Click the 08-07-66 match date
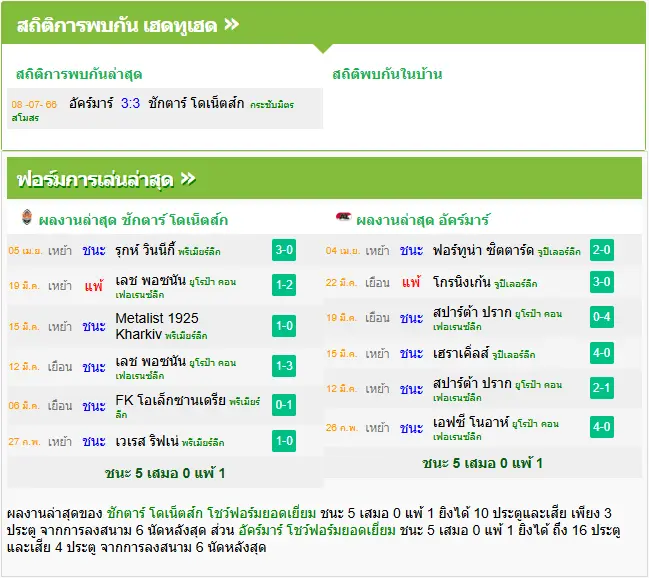Viewport: 649px width, 578px height. [x=34, y=104]
